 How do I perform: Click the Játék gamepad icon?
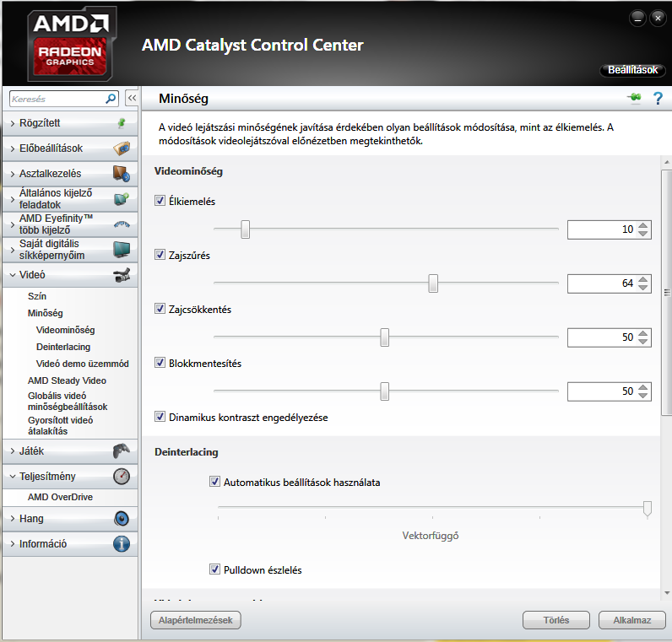coord(122,451)
